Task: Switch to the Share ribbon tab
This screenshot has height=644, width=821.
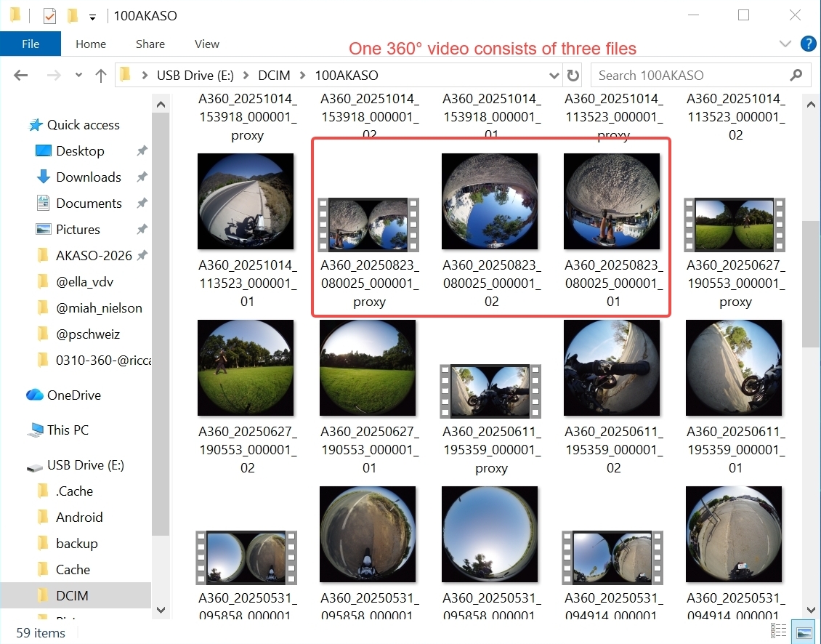Action: pos(150,44)
